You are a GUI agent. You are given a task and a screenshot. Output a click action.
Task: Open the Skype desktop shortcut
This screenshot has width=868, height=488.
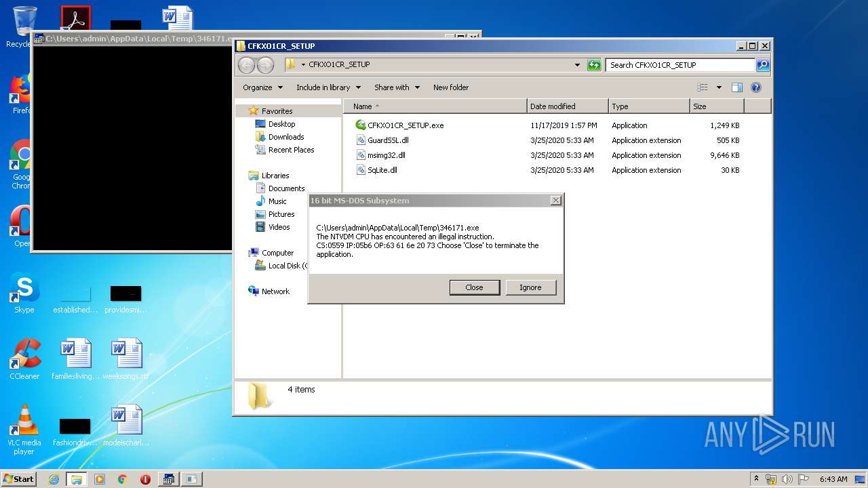pos(24,295)
